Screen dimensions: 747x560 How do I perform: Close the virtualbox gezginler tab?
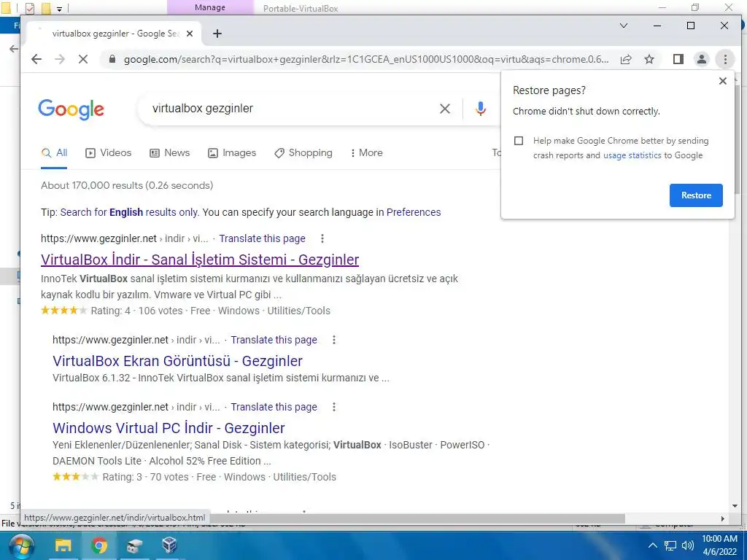coord(190,34)
